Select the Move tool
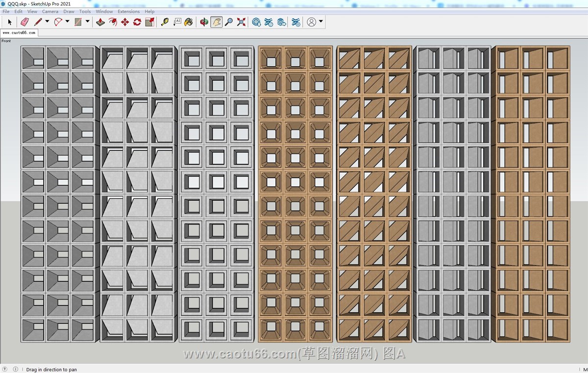This screenshot has height=373, width=588. point(125,22)
